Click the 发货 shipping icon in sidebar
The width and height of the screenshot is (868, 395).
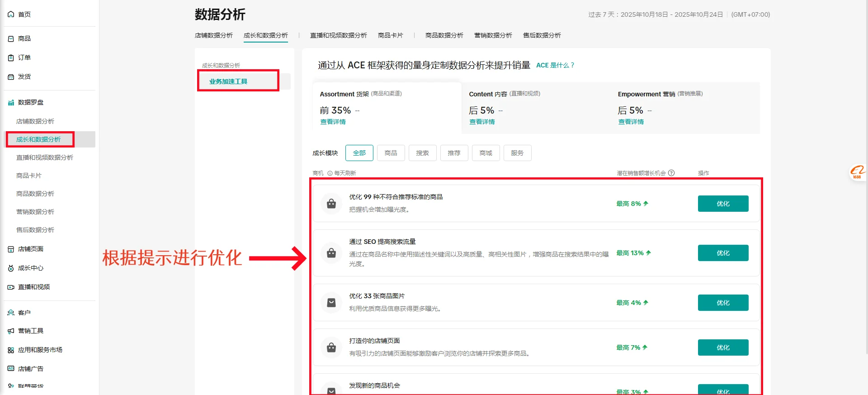click(11, 77)
